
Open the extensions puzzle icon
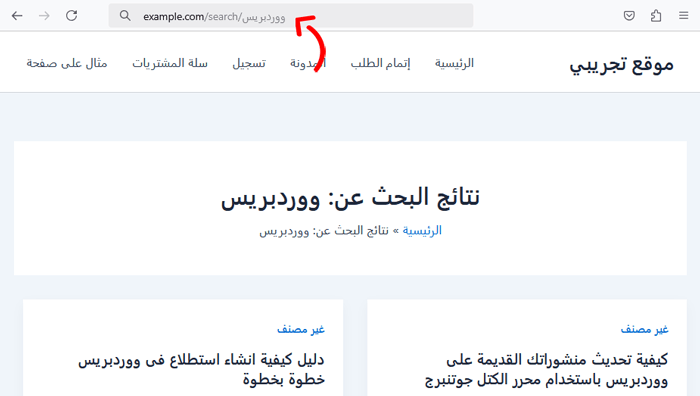(x=656, y=16)
